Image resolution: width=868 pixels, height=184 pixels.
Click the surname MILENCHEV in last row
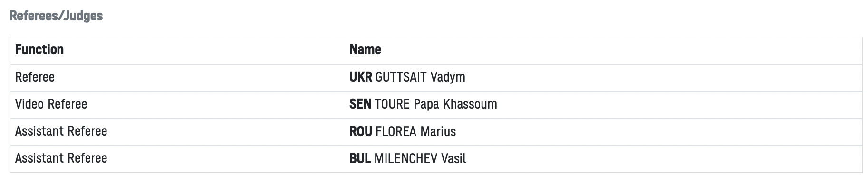pos(406,158)
